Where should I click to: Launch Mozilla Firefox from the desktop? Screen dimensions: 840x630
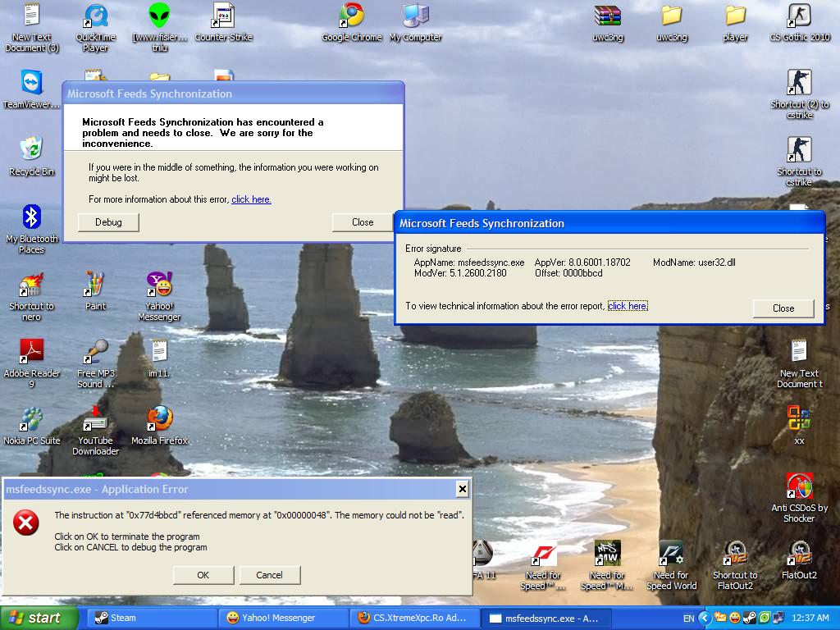click(159, 426)
